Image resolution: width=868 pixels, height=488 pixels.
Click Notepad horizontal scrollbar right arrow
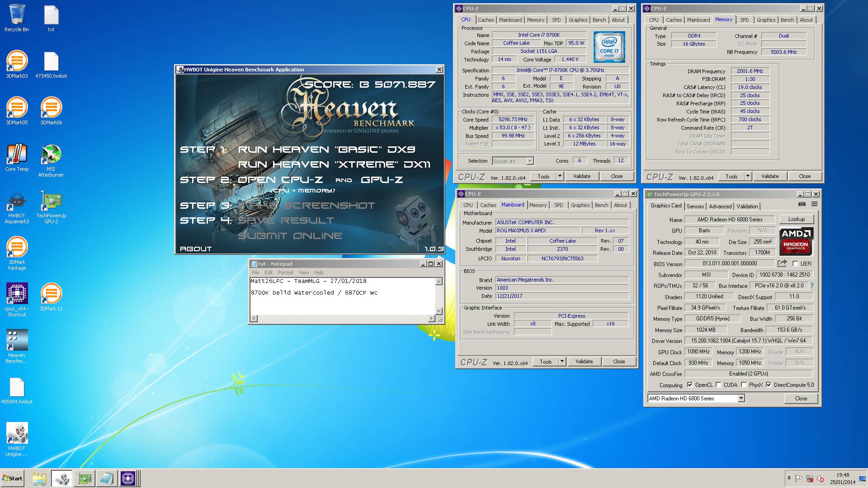pyautogui.click(x=431, y=319)
